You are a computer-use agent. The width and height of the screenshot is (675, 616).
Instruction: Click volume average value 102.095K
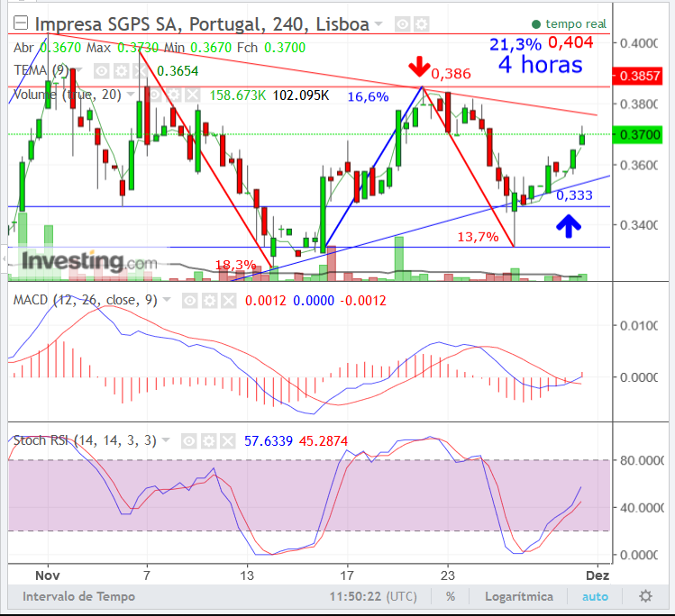[301, 95]
